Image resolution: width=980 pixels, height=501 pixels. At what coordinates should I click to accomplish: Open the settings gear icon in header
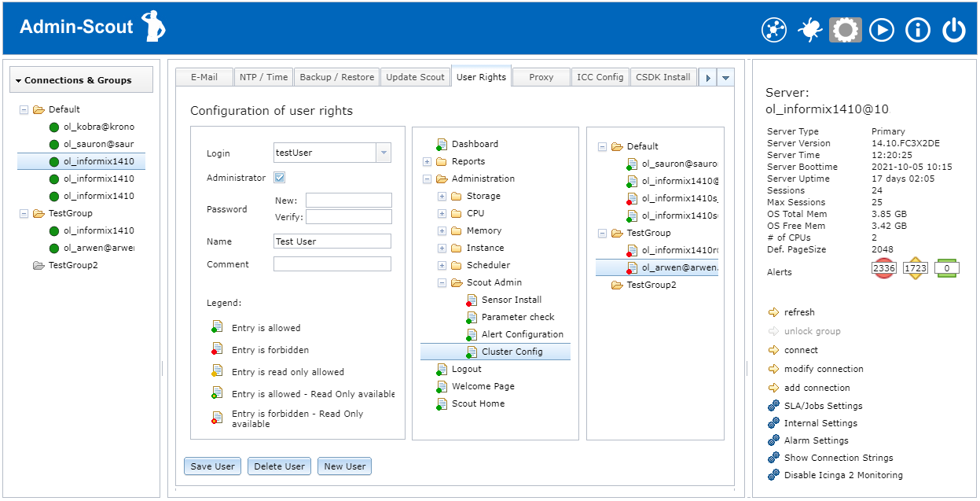point(846,30)
